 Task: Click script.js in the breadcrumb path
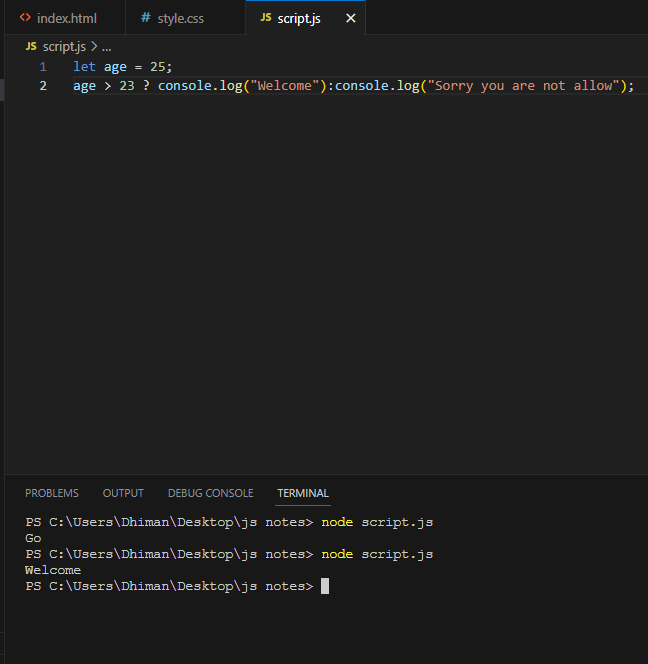(64, 47)
